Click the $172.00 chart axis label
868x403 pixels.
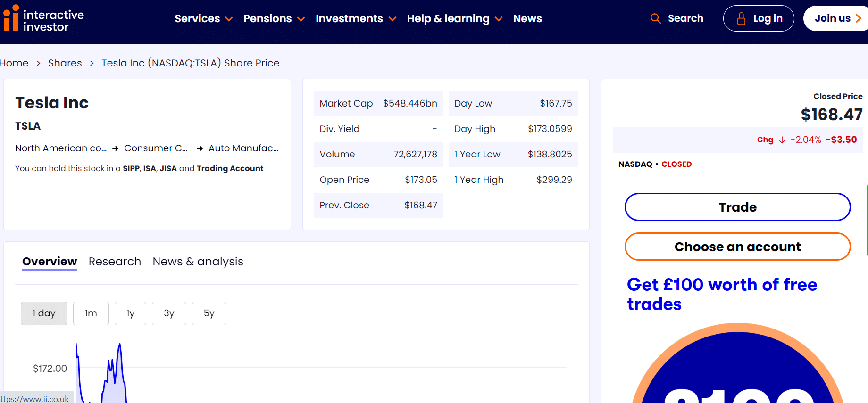[x=50, y=369]
